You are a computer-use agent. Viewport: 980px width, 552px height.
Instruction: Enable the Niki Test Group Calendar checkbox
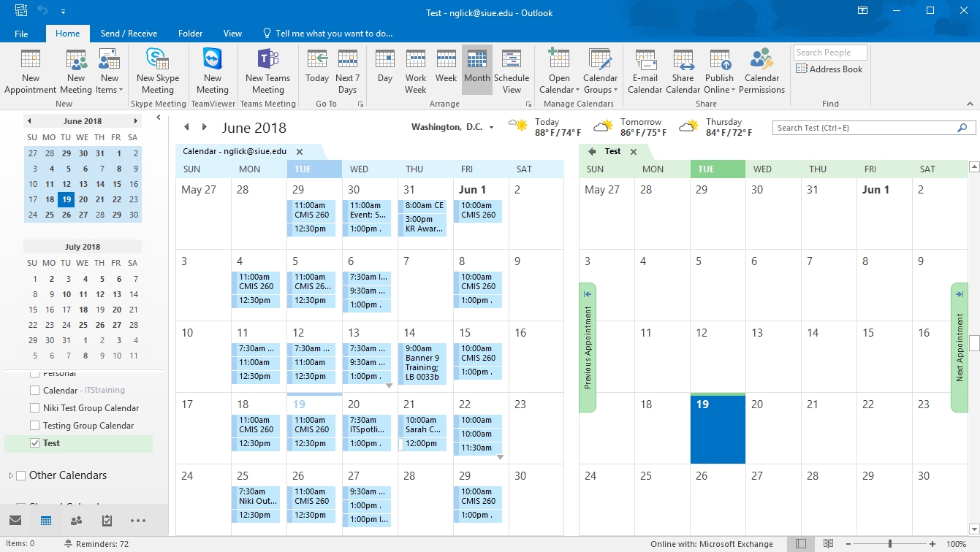[34, 408]
